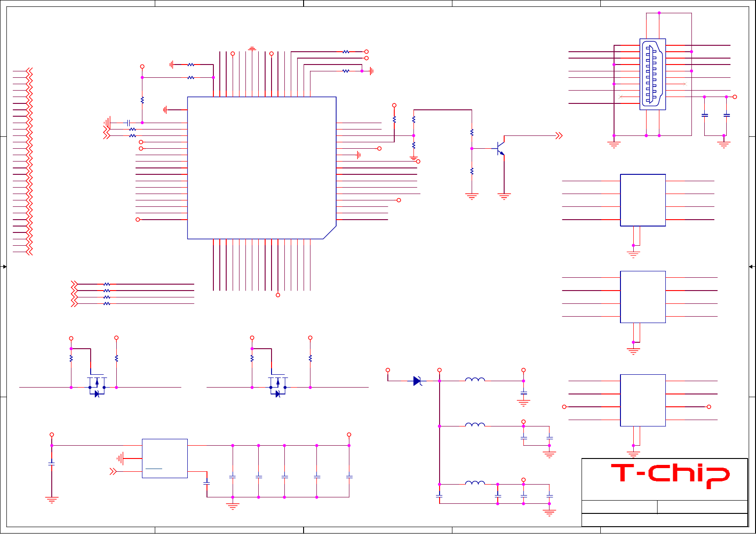The image size is (756, 534).
Task: Select ground symbol above main IC top pins
Action: tap(252, 48)
